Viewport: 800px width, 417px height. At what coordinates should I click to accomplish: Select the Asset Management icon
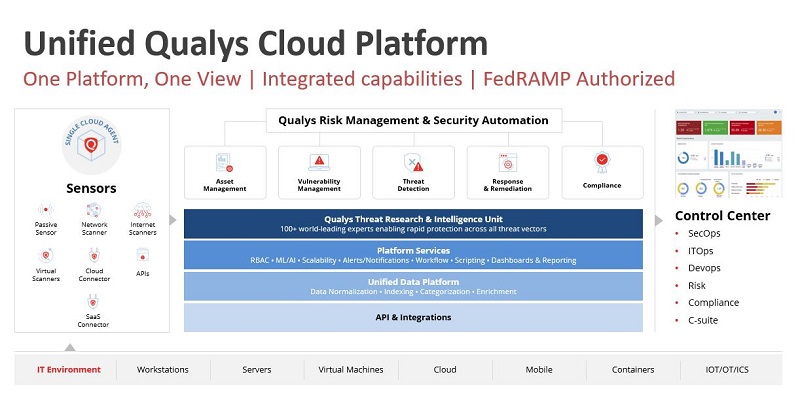(x=225, y=162)
